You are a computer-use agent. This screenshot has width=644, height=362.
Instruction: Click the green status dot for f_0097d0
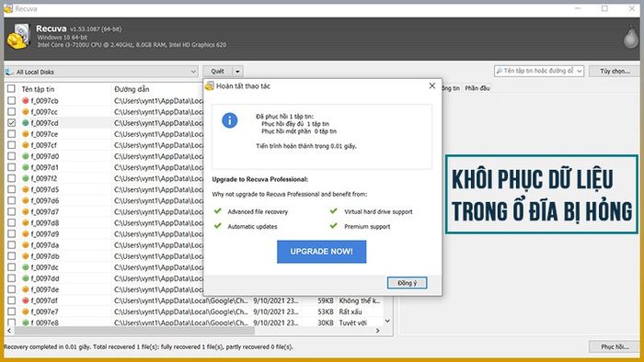coord(26,156)
